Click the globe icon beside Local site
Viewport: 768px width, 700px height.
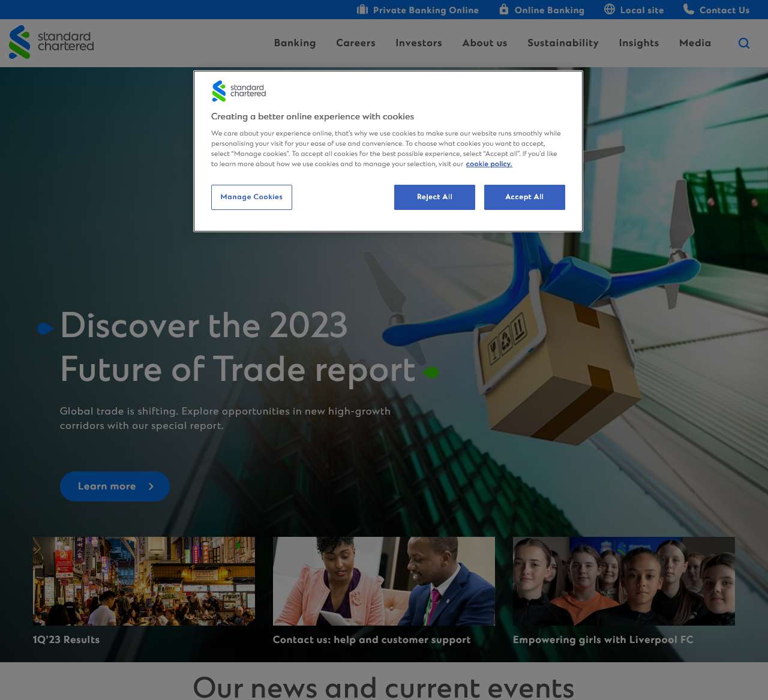[x=610, y=9]
